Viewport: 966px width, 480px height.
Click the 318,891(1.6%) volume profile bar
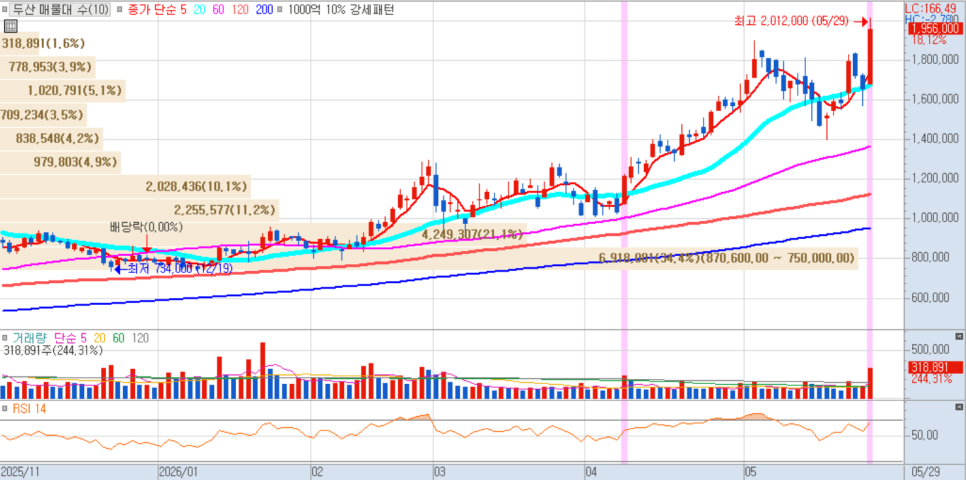[x=20, y=43]
